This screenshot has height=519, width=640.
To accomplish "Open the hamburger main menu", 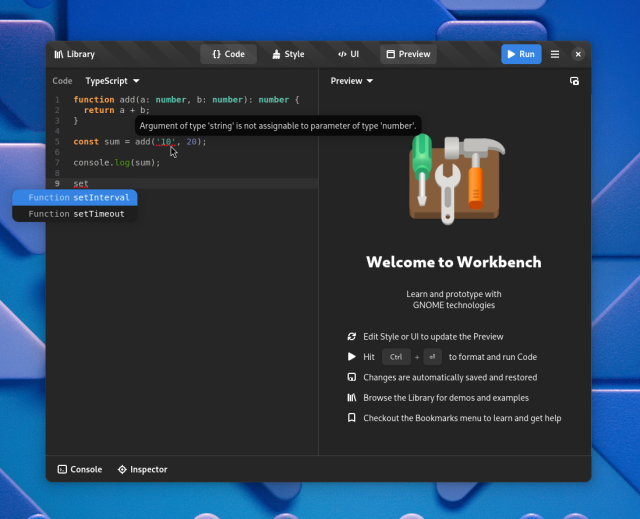I will click(x=555, y=54).
